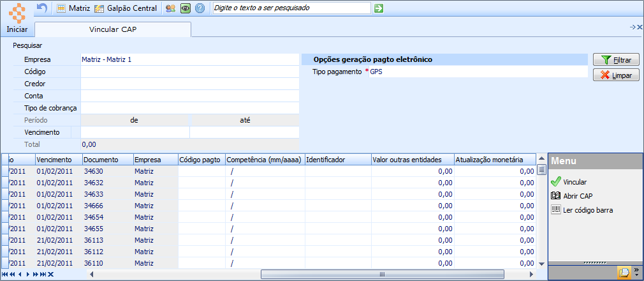
Task: Click Ler código barra menu option
Action: click(582, 210)
